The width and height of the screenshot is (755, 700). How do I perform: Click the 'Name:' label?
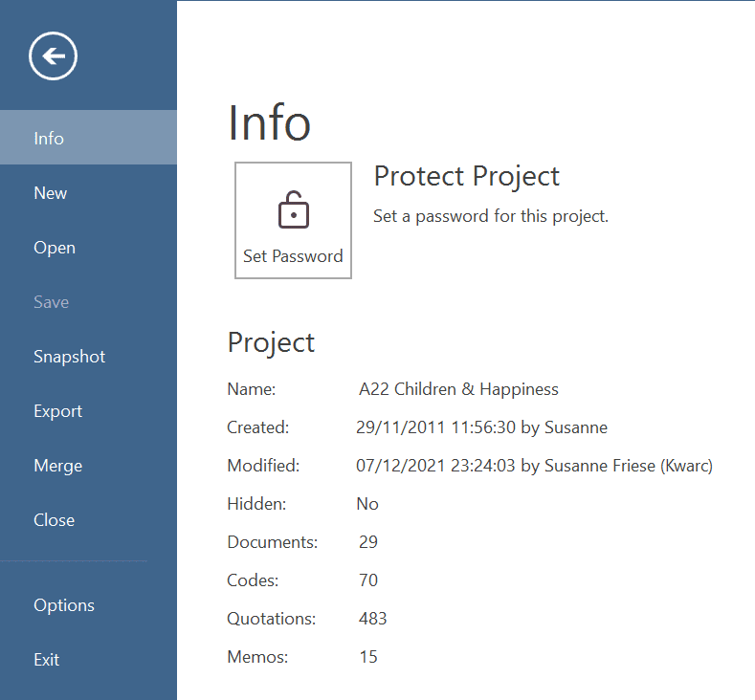click(252, 388)
